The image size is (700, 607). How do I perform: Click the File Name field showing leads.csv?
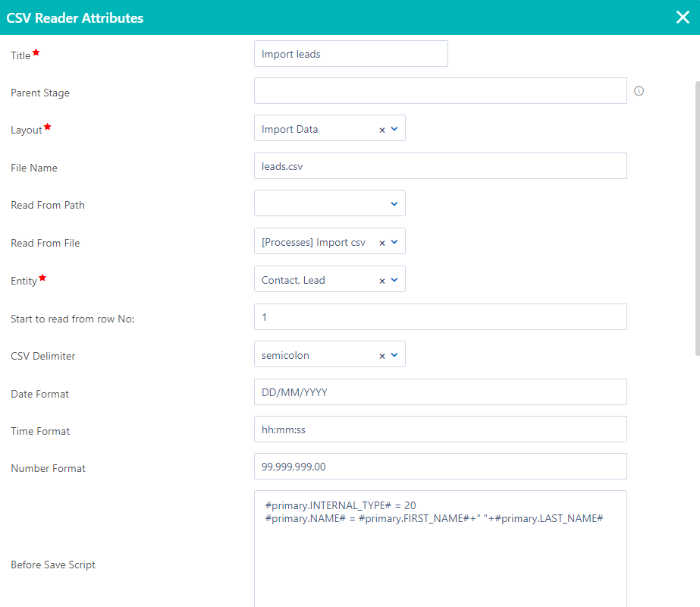tap(440, 165)
